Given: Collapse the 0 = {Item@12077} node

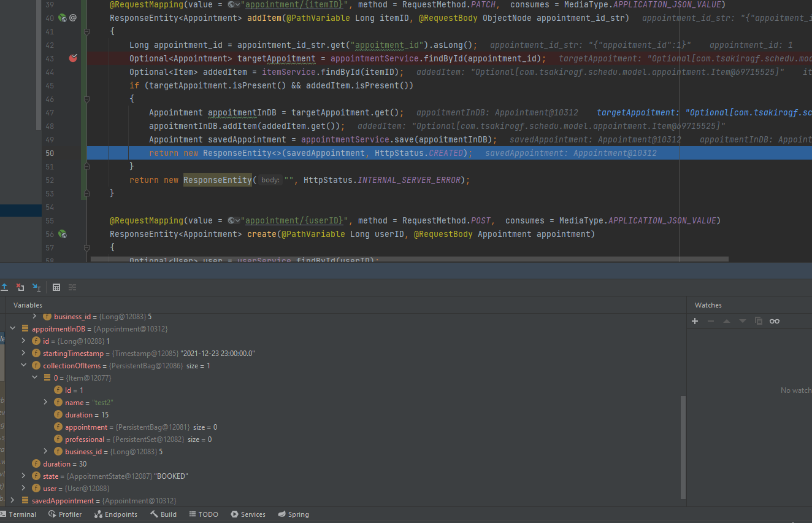Looking at the screenshot, I should point(34,378).
